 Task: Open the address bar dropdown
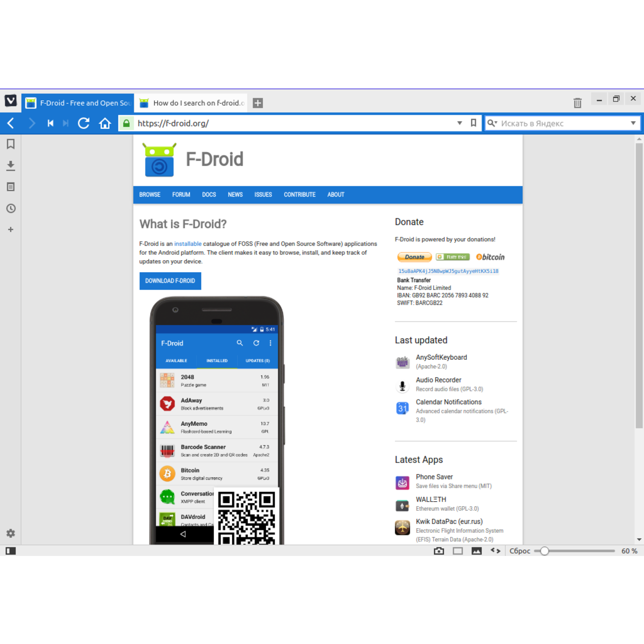[459, 123]
